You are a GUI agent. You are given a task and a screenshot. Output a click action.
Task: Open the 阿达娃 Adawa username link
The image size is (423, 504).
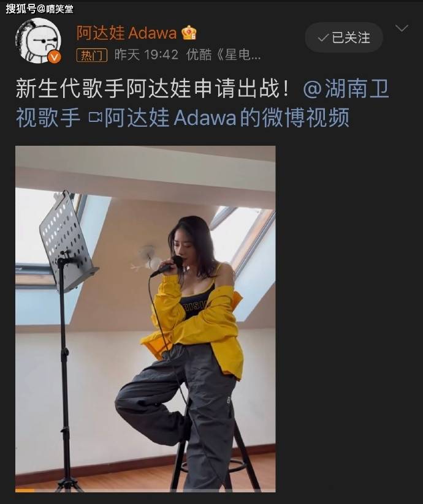coord(126,33)
